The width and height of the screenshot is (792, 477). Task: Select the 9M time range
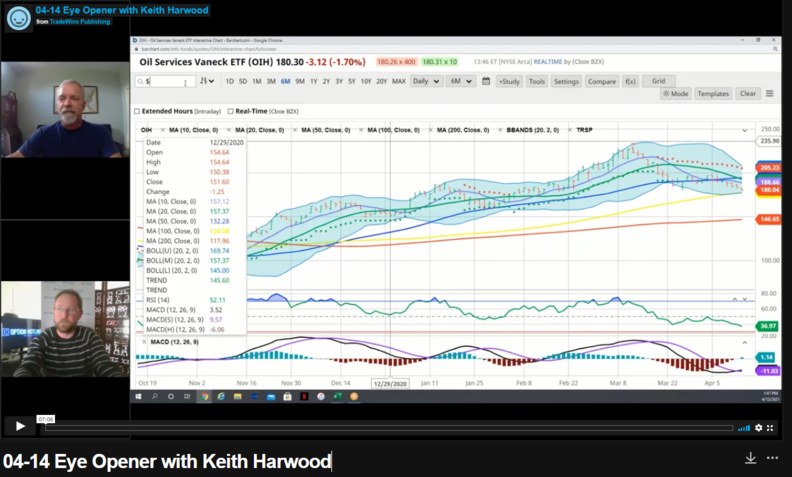pos(300,81)
